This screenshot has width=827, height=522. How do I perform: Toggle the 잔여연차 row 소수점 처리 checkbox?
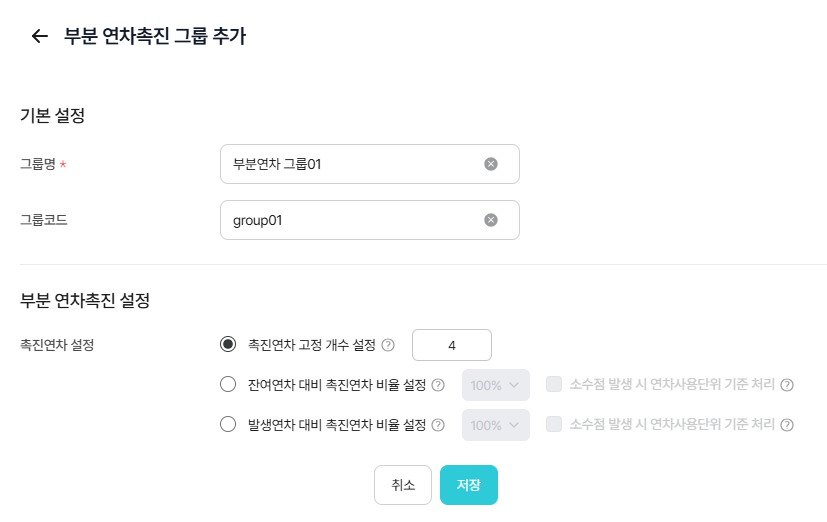pos(554,385)
